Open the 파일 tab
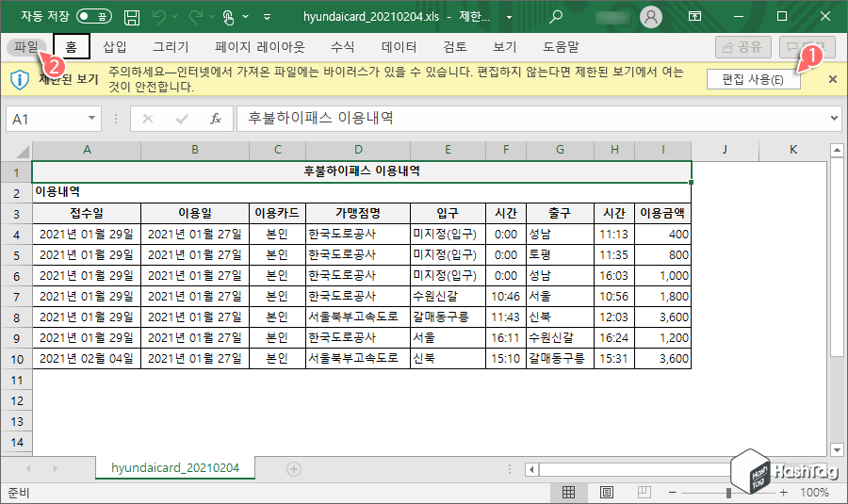848x504 pixels. 26,47
